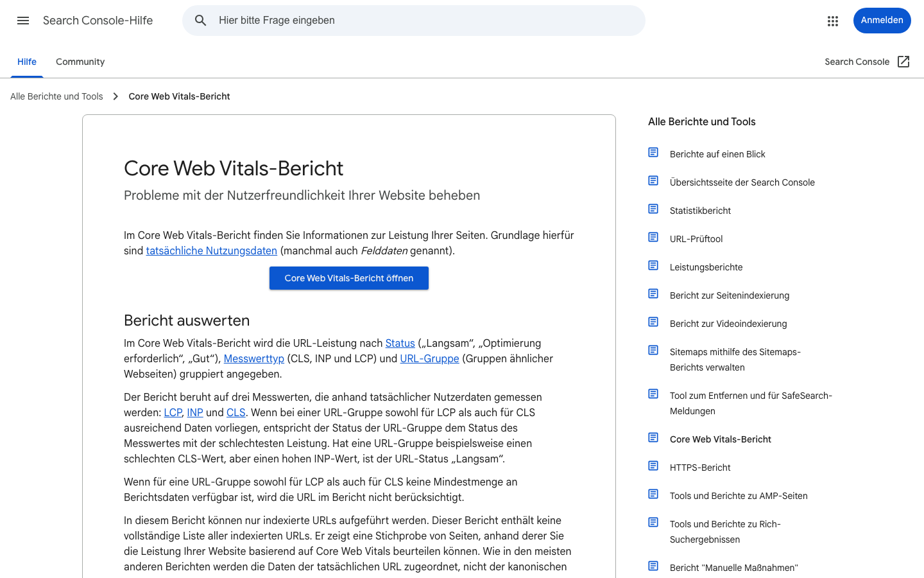
Task: Click the article icon next to Übersichtsseite der Search Console
Action: point(653,180)
